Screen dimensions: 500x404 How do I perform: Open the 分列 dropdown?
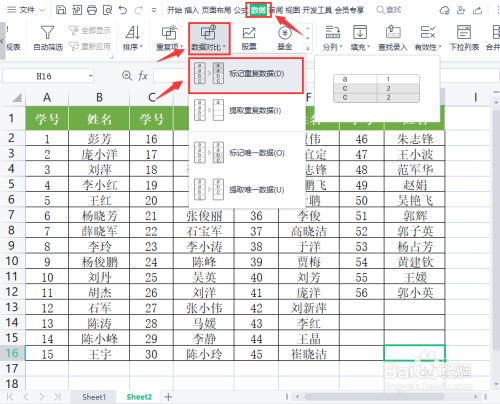point(332,38)
